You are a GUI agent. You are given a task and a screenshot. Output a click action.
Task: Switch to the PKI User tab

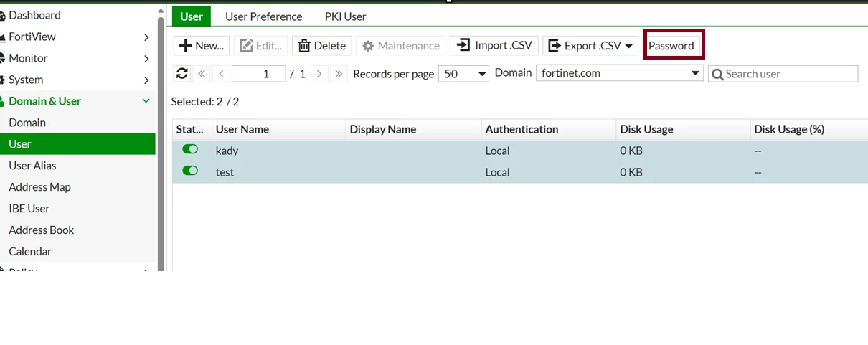[346, 16]
